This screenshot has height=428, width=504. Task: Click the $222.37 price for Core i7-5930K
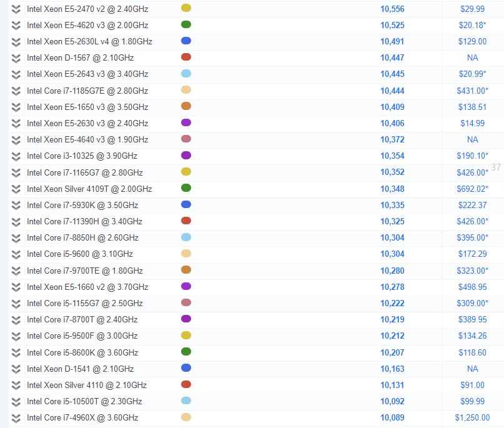pyautogui.click(x=473, y=205)
